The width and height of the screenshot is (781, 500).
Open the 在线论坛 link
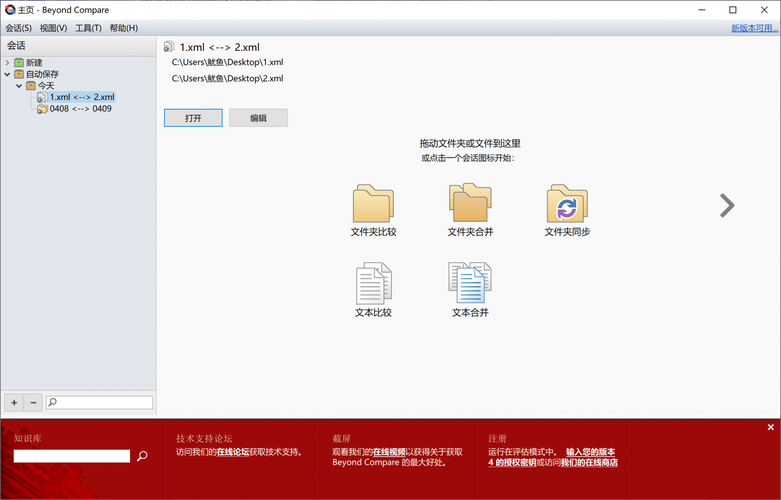[233, 452]
